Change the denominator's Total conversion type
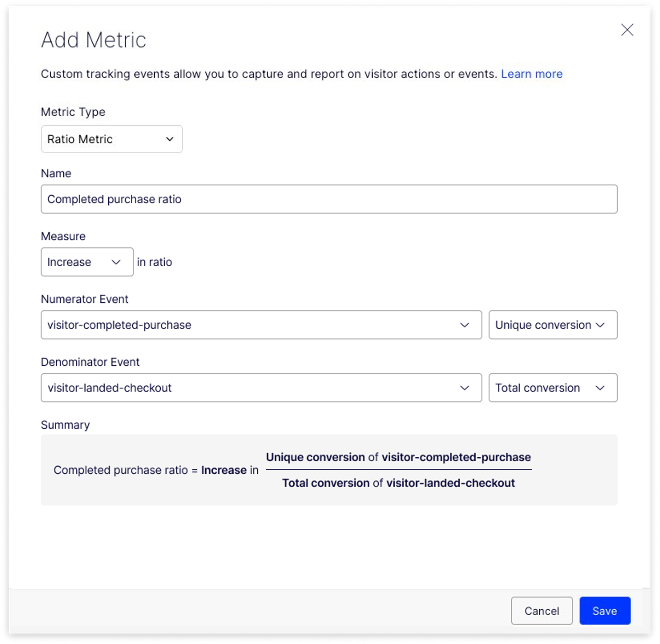The width and height of the screenshot is (660, 644). click(x=552, y=388)
